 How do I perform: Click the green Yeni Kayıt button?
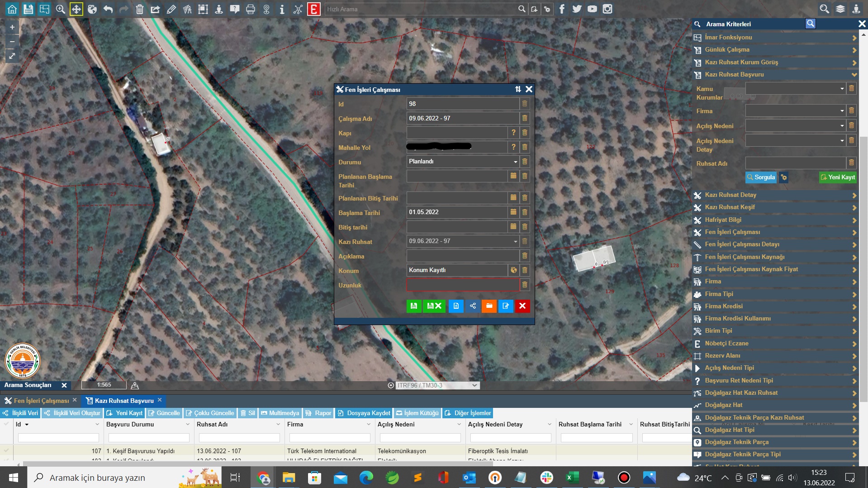(x=838, y=177)
